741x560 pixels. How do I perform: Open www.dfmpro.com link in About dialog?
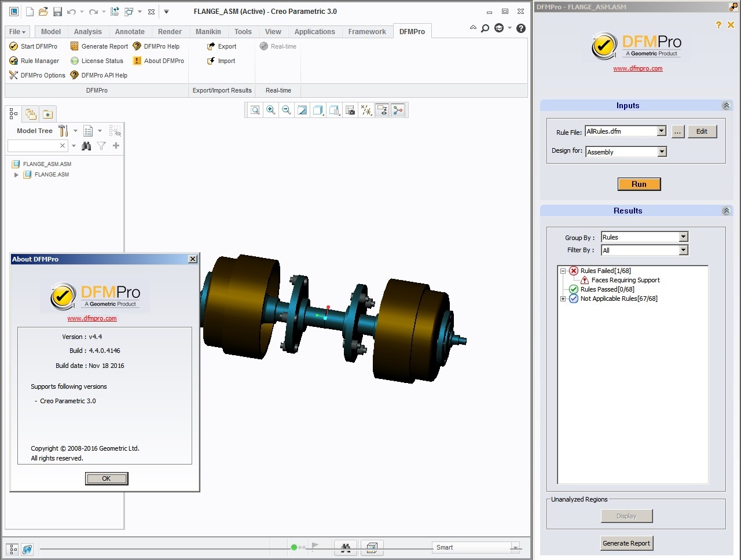coord(92,318)
